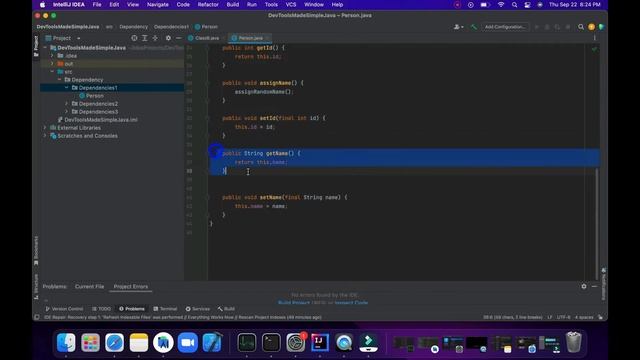Screen dimensions: 640x360
Task: Click the disabled Debug icon
Action: [547, 27]
